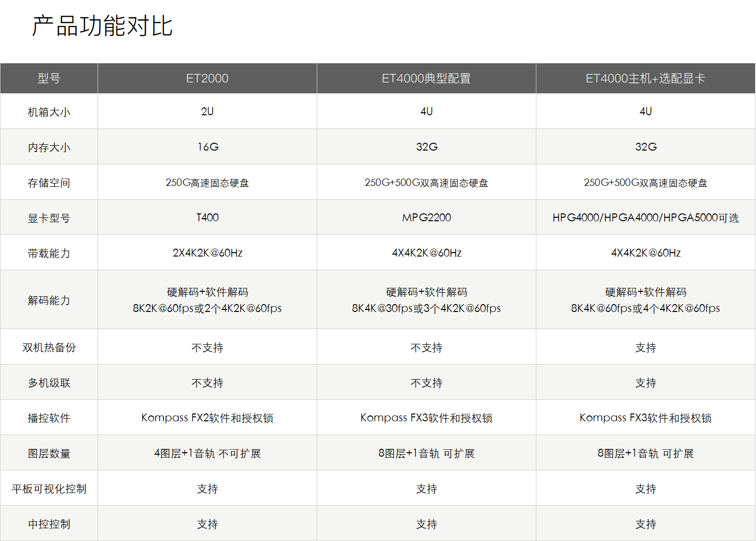Image resolution: width=756 pixels, height=541 pixels.
Task: Click 支持 in the 多机级联 row
Action: (x=646, y=383)
